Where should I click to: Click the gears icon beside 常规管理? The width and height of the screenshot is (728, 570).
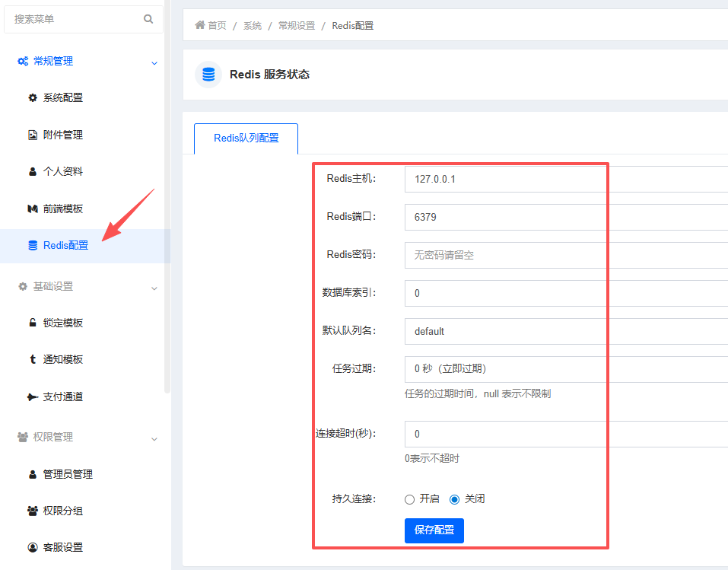click(x=22, y=62)
